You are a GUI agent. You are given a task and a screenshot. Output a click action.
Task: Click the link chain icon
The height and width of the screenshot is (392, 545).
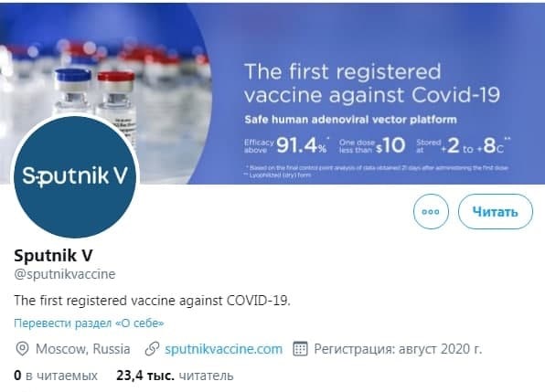click(152, 349)
